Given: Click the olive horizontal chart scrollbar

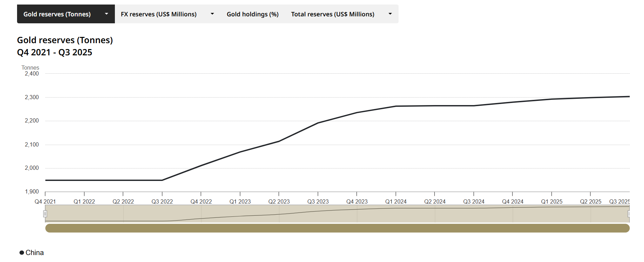Looking at the screenshot, I should (x=337, y=228).
